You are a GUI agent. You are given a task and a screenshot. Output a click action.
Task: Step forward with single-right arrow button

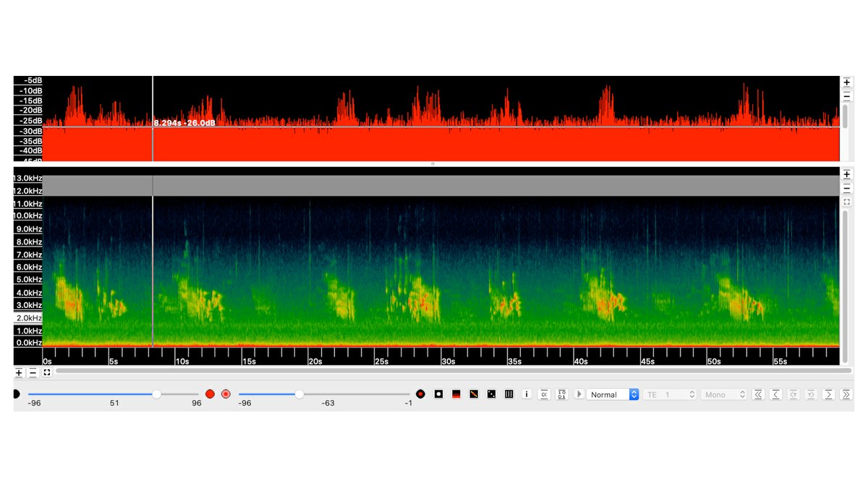point(829,394)
